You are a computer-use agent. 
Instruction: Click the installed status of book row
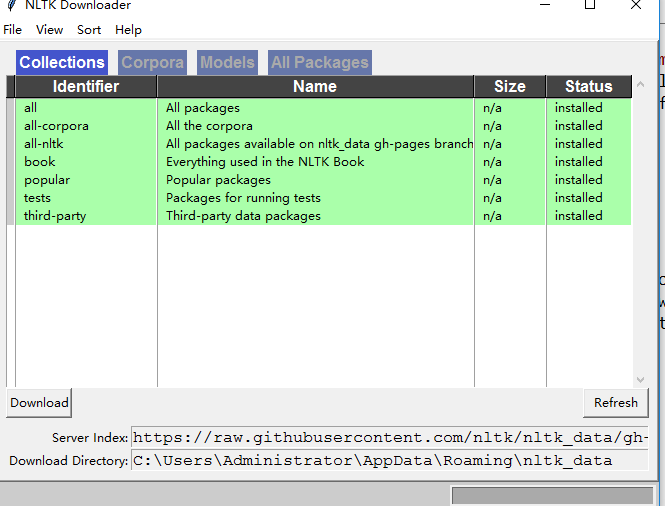coord(578,162)
